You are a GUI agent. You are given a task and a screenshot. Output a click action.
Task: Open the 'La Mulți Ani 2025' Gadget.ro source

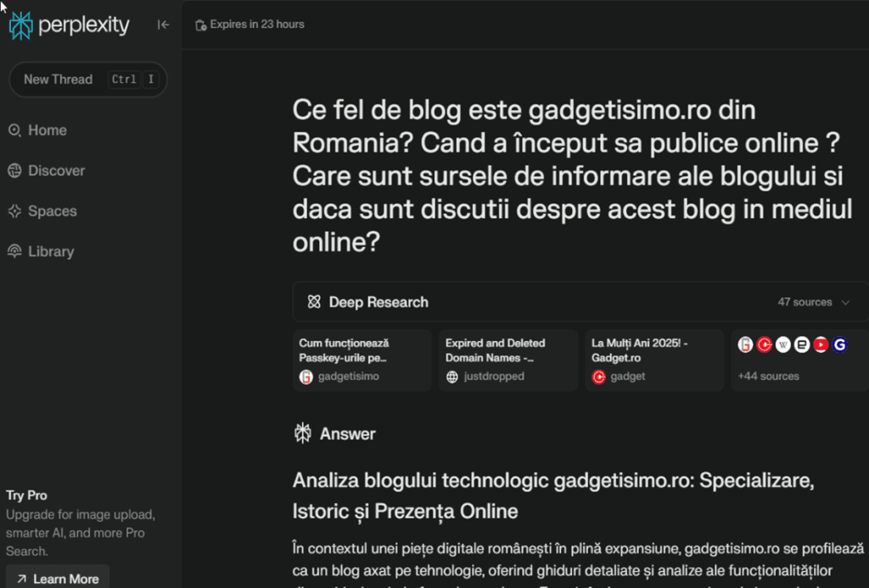(654, 361)
